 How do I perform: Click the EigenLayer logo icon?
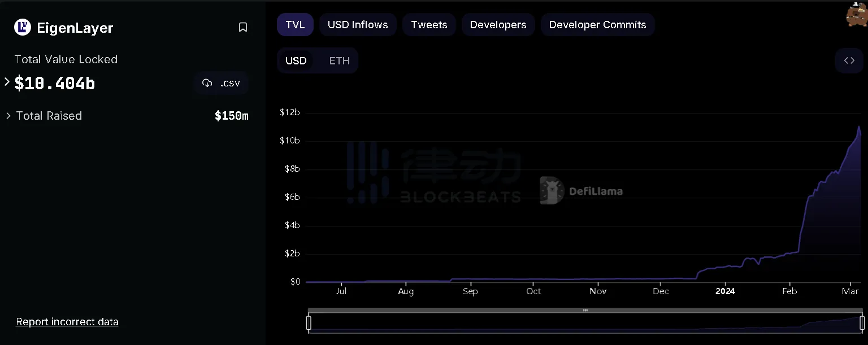pyautogui.click(x=21, y=27)
